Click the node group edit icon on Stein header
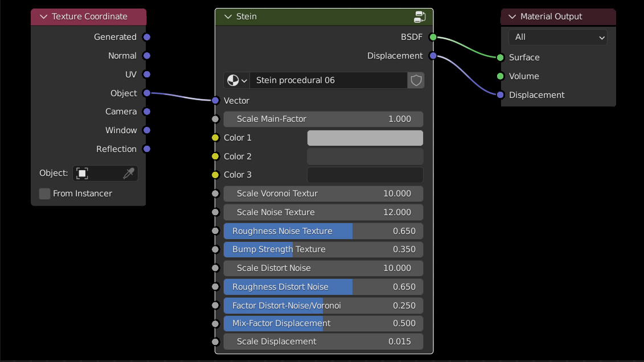The height and width of the screenshot is (362, 644). point(420,17)
